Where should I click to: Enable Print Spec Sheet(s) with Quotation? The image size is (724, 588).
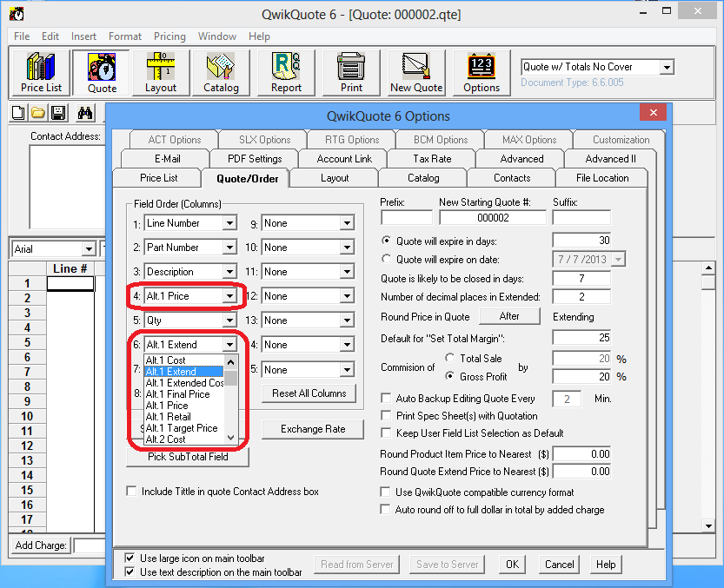click(x=386, y=415)
